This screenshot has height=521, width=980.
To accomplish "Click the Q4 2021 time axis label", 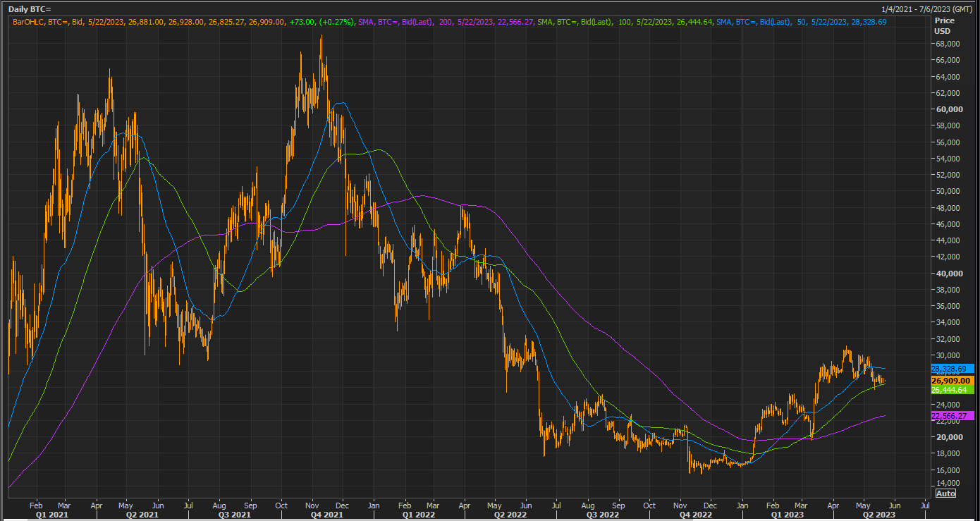I will pyautogui.click(x=327, y=515).
